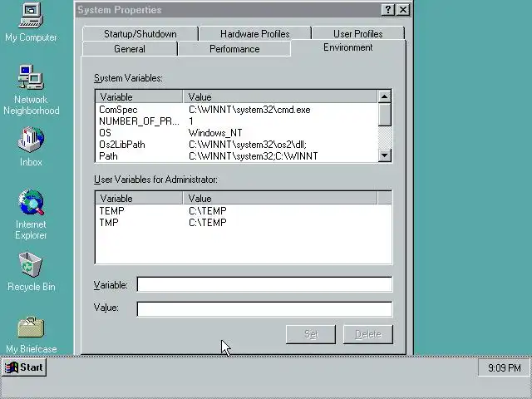The image size is (532, 399).
Task: Select the TMP user variable row
Action: pos(244,223)
